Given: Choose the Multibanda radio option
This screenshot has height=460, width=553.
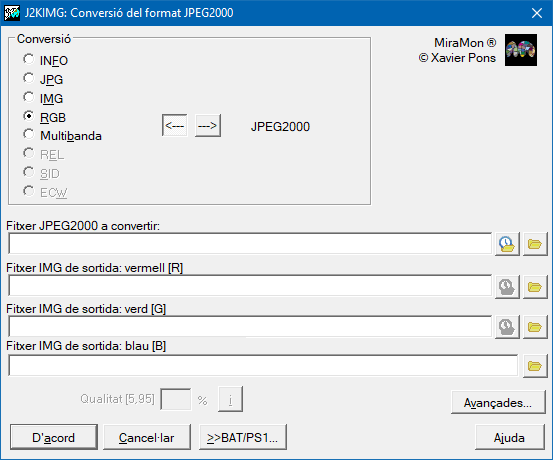Looking at the screenshot, I should [62, 135].
